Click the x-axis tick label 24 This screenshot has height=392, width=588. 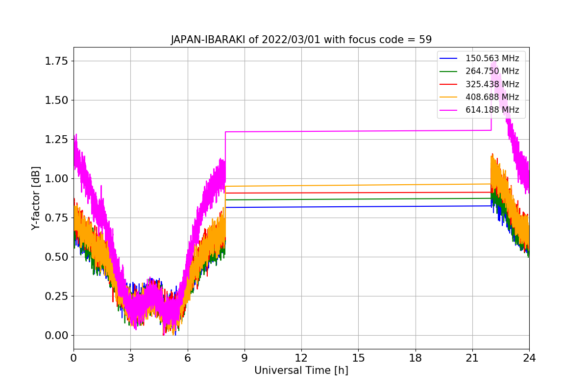(x=529, y=358)
